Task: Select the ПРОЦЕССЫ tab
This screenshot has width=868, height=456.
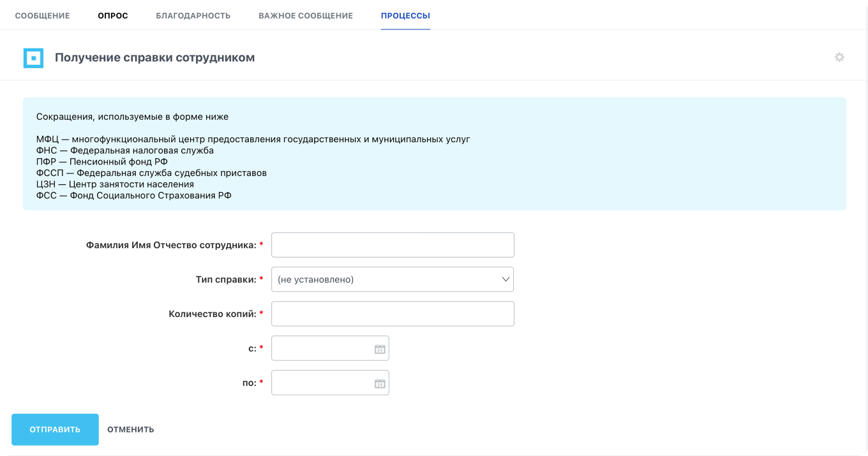Action: (405, 16)
